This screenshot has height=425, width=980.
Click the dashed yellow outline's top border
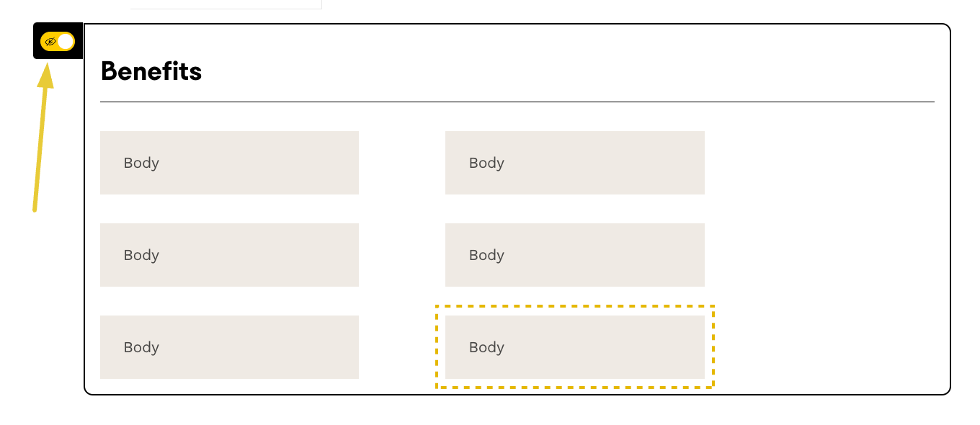point(574,307)
